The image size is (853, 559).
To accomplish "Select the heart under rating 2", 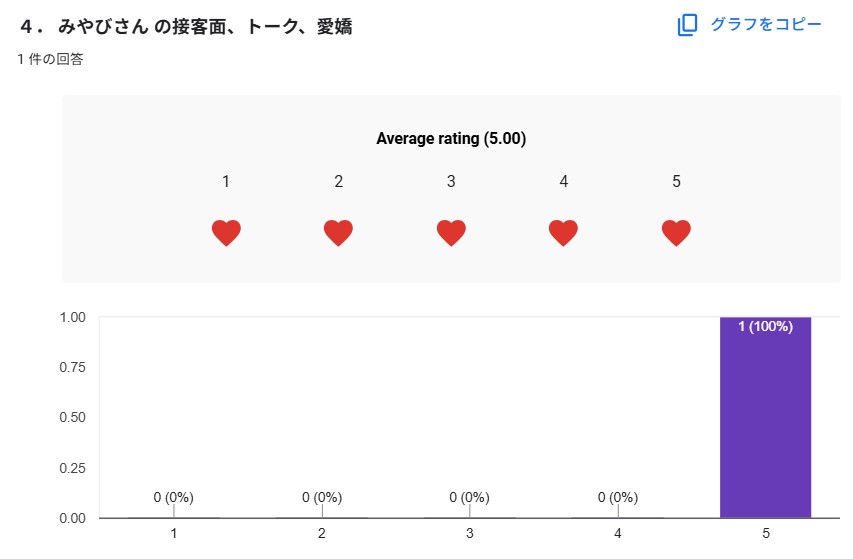I will [339, 233].
